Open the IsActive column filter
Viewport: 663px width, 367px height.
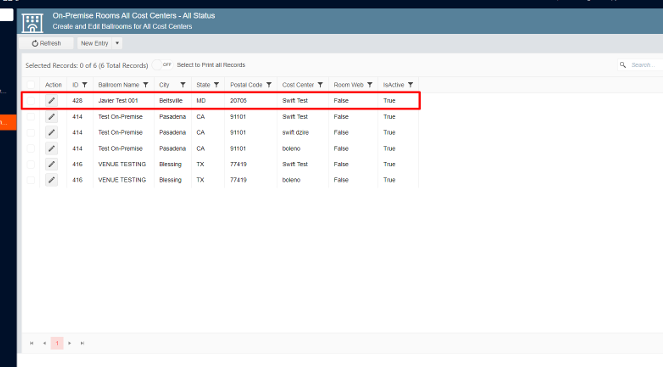coord(410,85)
